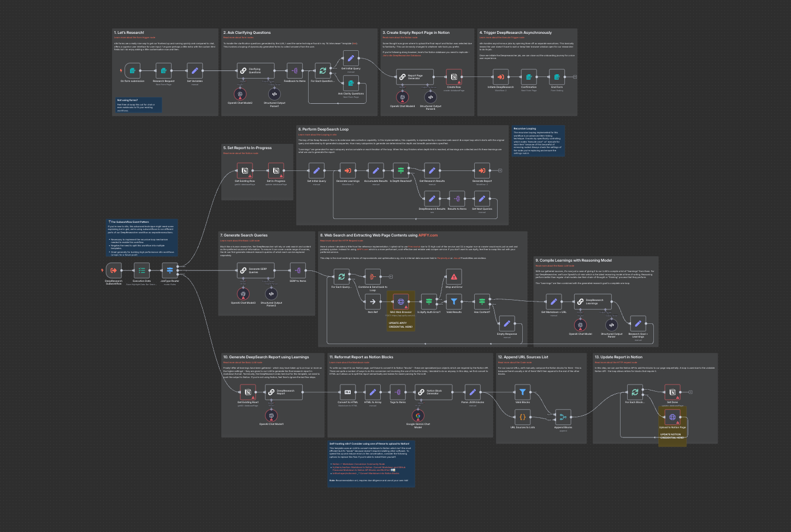Select the Convert to HTML markdown node
The image size is (791, 532).
[347, 392]
